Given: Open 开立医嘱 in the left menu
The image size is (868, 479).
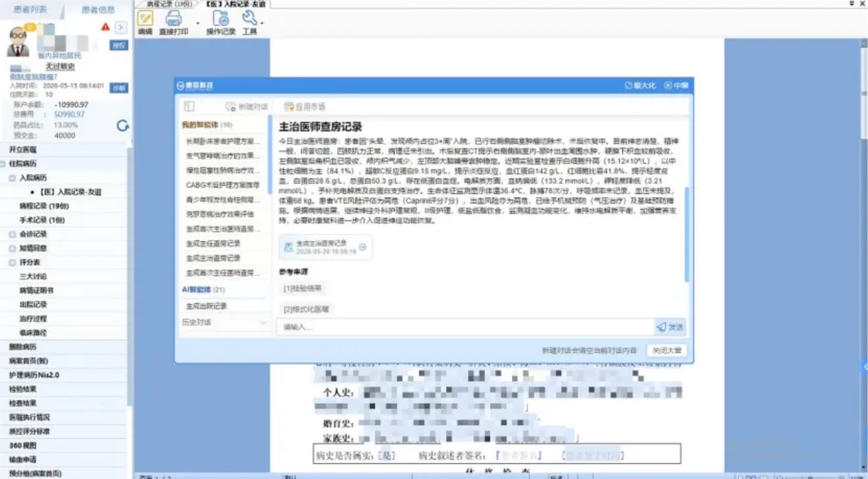Looking at the screenshot, I should 23,150.
